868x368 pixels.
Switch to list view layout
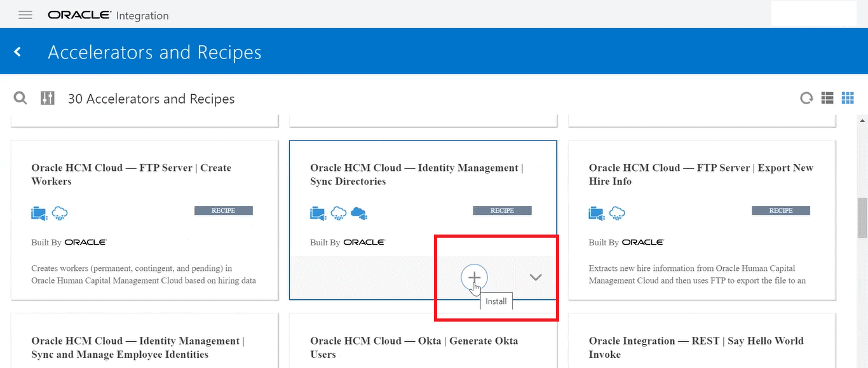[x=827, y=98]
